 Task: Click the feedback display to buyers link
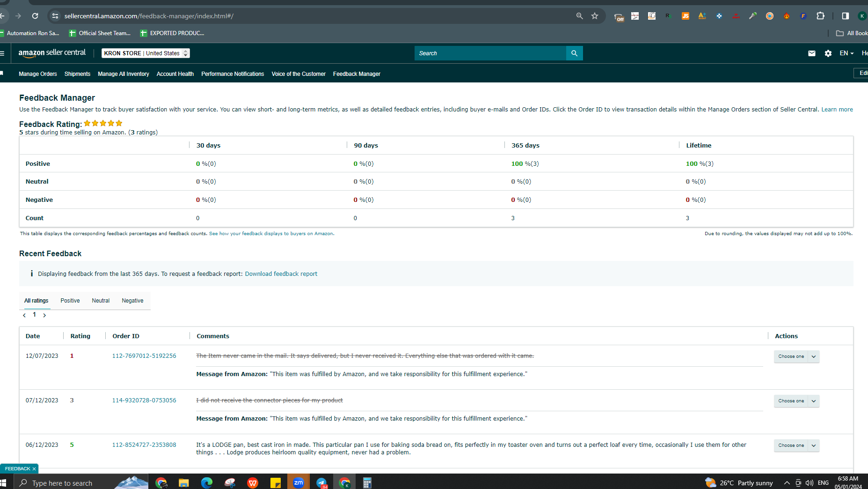[271, 234]
